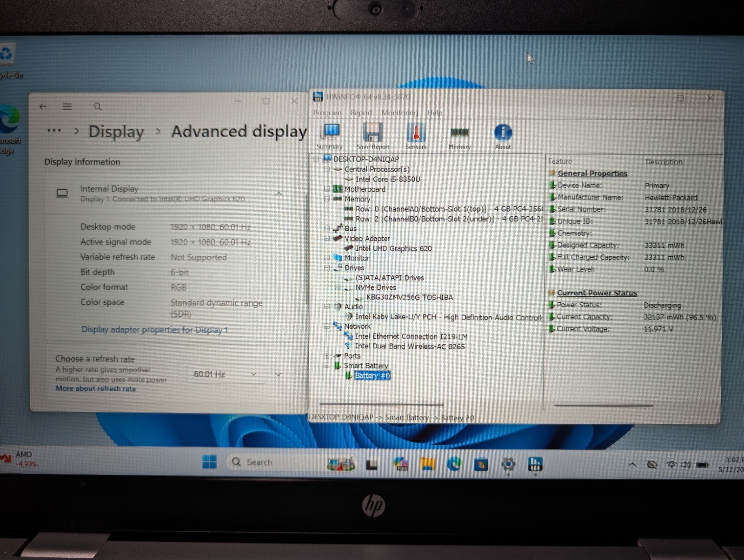Collapse the Memory branch

click(326, 199)
